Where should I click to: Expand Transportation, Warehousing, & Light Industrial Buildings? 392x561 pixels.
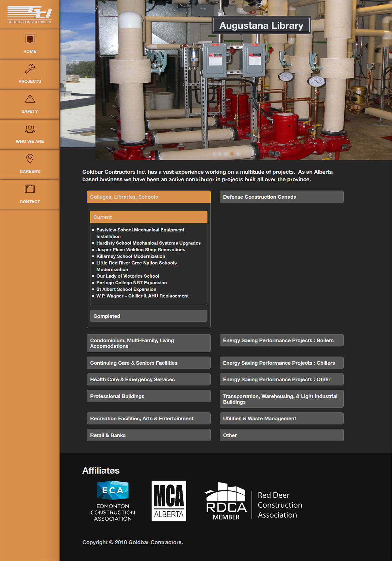point(282,399)
